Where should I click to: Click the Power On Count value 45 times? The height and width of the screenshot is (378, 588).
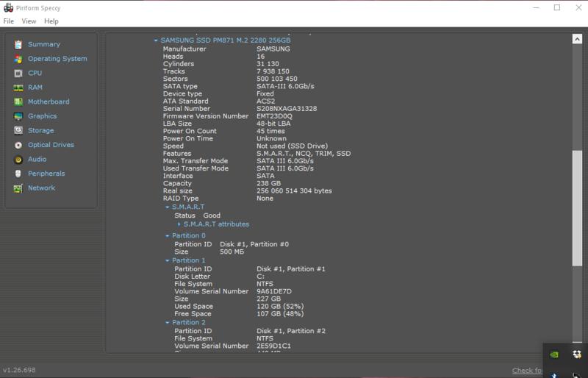coord(270,131)
